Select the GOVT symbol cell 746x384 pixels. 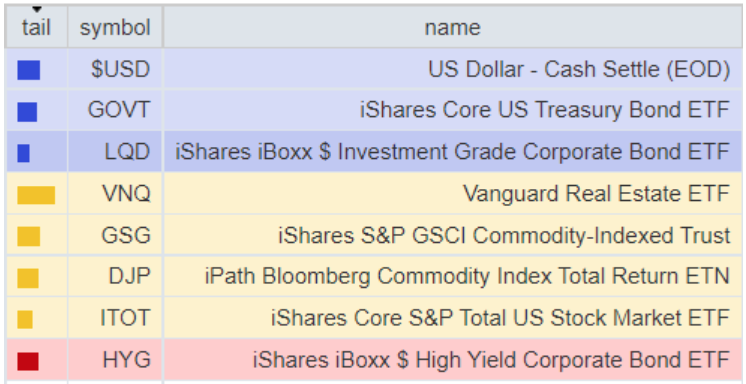point(115,110)
